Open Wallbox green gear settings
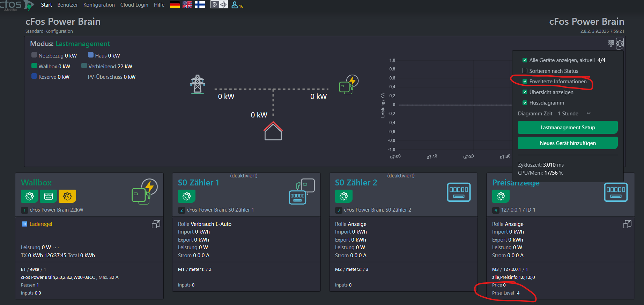 30,196
